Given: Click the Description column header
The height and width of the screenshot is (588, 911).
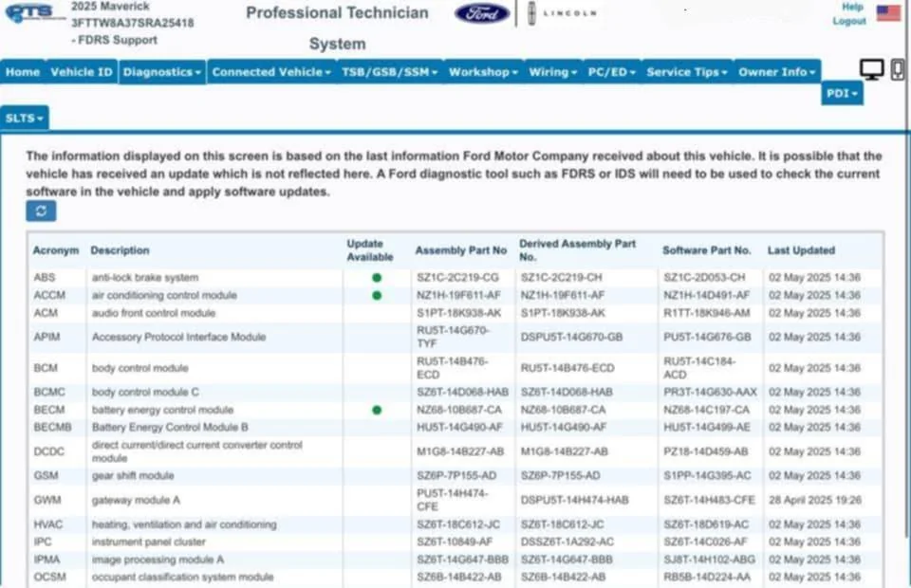Looking at the screenshot, I should 120,250.
